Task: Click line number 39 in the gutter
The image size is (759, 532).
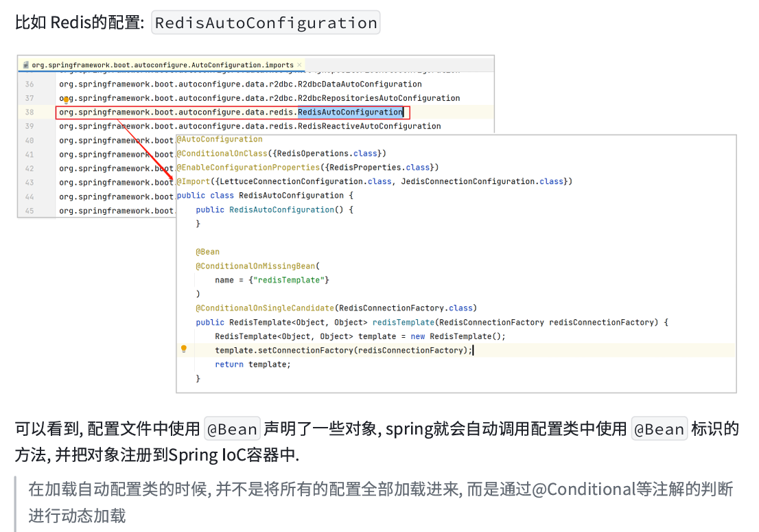Action: click(x=30, y=126)
